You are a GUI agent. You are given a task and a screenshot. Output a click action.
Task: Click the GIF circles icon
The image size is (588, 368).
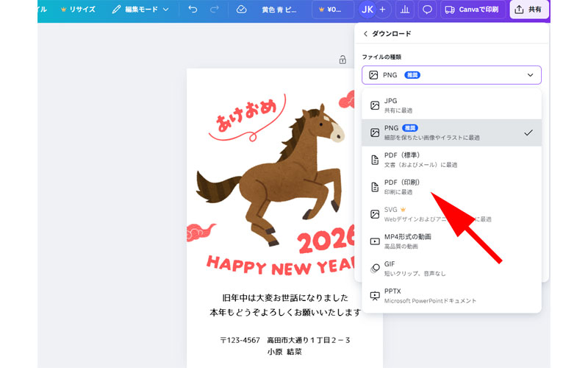(375, 269)
